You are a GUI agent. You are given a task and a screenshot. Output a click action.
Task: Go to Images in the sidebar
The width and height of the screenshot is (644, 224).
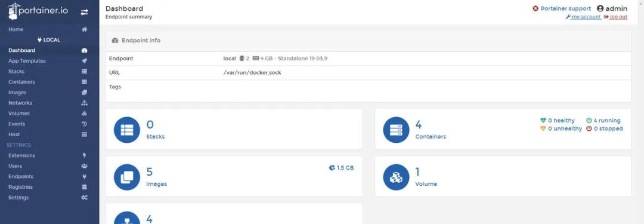pyautogui.click(x=49, y=92)
